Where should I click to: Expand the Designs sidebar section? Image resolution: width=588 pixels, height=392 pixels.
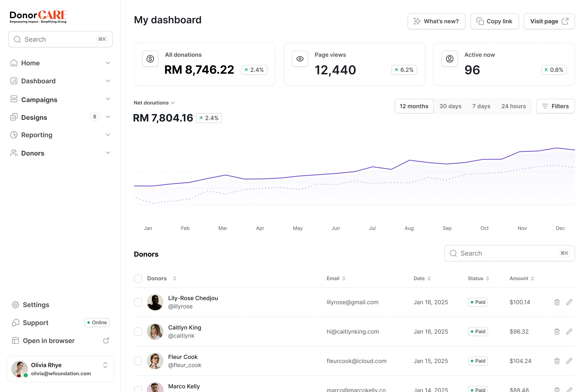coord(108,117)
